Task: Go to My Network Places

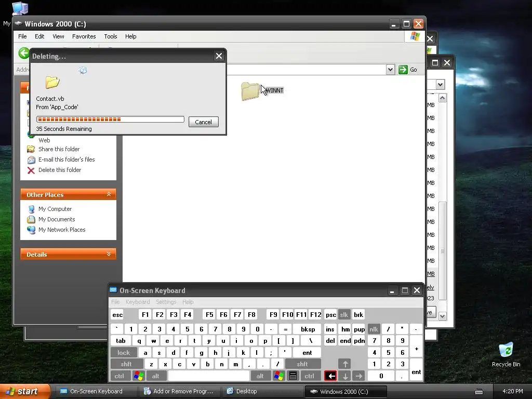Action: [x=62, y=230]
